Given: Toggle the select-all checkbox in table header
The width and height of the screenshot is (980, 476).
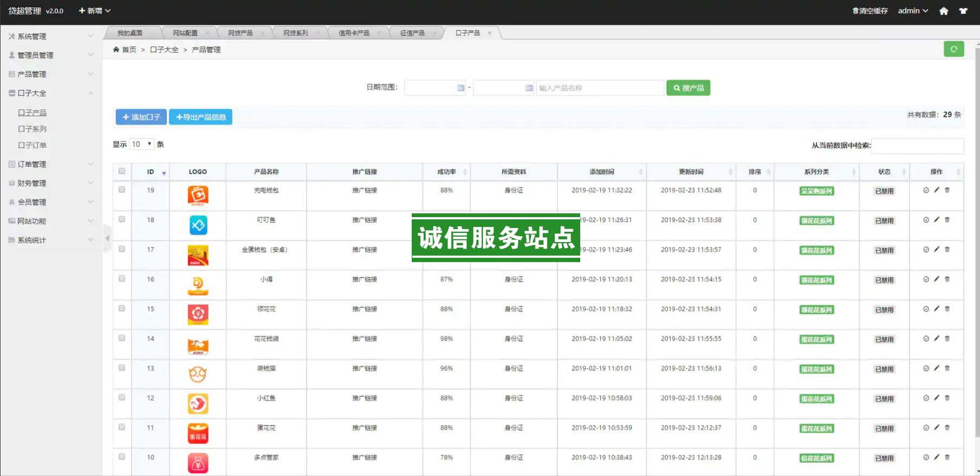Looking at the screenshot, I should pos(122,171).
